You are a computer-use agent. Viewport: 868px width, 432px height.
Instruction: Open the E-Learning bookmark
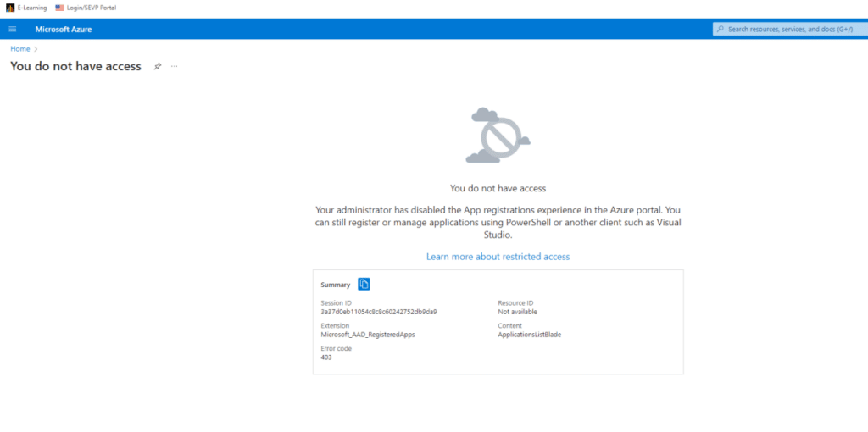(32, 8)
